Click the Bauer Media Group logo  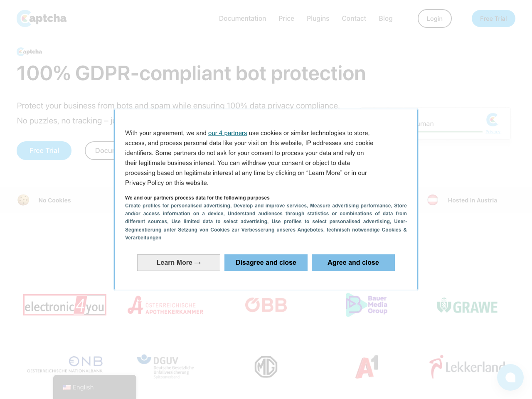[367, 305]
